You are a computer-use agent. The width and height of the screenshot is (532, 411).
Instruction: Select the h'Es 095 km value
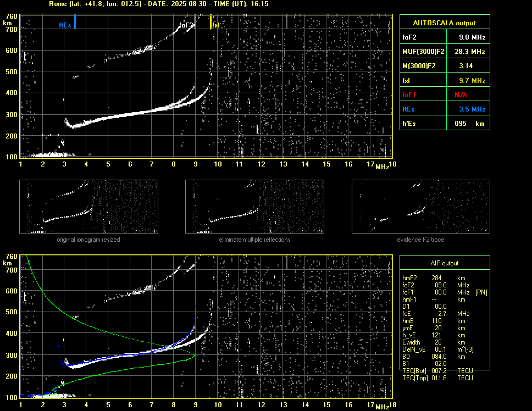[469, 124]
